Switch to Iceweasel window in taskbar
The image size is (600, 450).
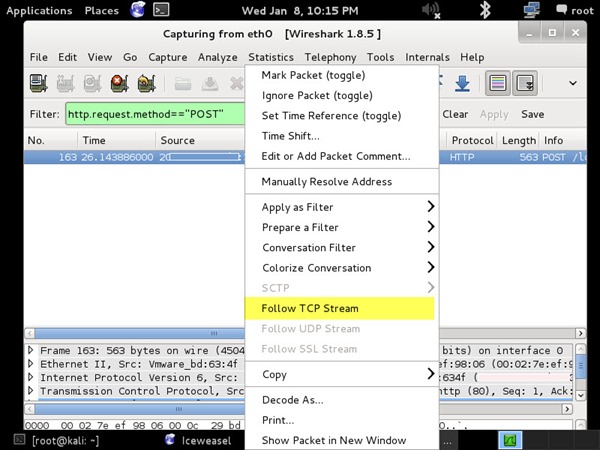point(198,440)
